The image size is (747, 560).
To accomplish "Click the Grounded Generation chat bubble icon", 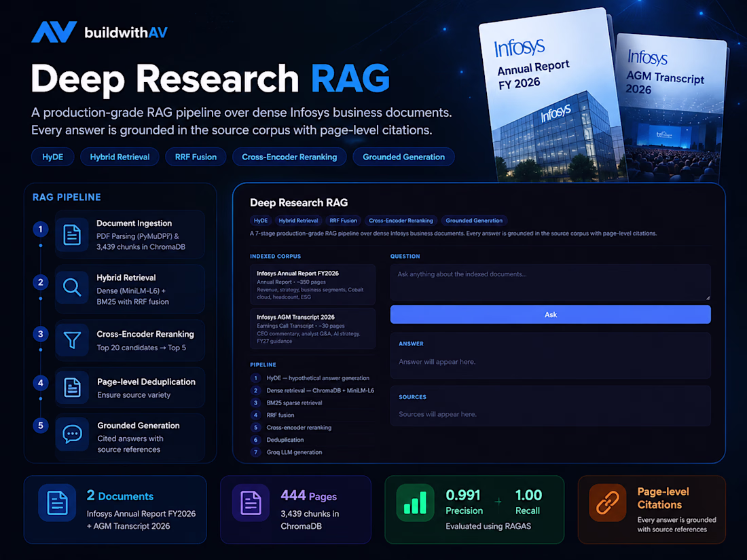I will tap(72, 434).
